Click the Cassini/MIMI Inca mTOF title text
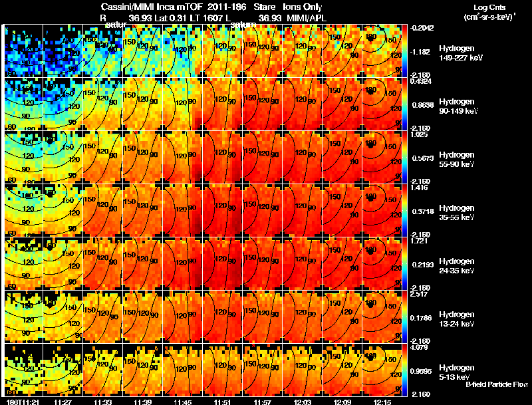 click(x=152, y=7)
